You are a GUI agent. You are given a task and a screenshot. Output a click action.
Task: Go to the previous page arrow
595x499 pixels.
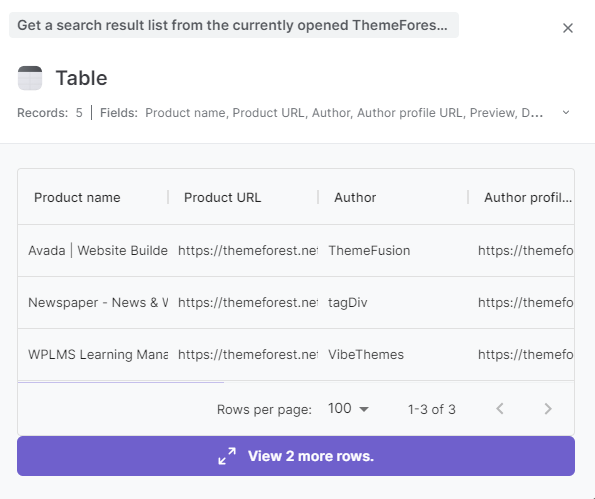(500, 409)
